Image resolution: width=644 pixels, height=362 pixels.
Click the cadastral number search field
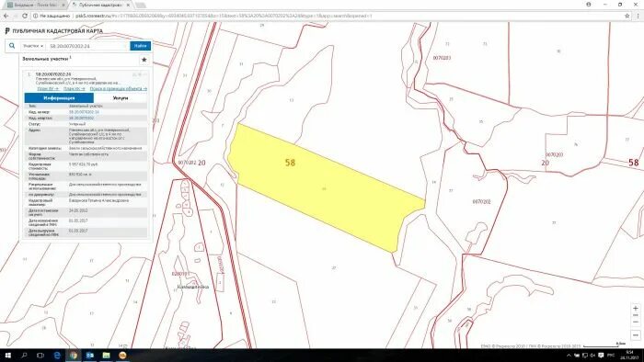click(87, 46)
